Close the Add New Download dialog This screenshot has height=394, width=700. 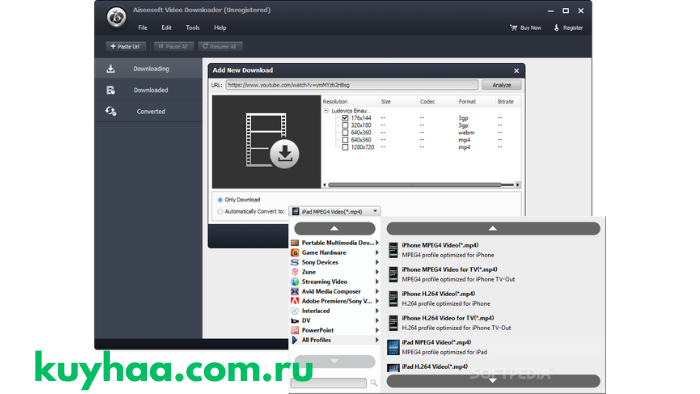517,71
